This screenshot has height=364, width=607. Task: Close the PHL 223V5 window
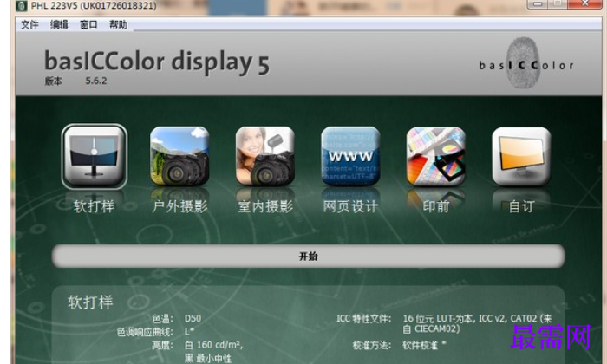585,3
